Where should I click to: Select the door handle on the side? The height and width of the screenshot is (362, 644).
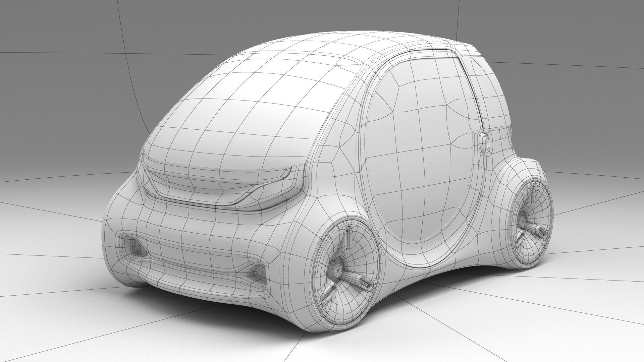(x=483, y=143)
